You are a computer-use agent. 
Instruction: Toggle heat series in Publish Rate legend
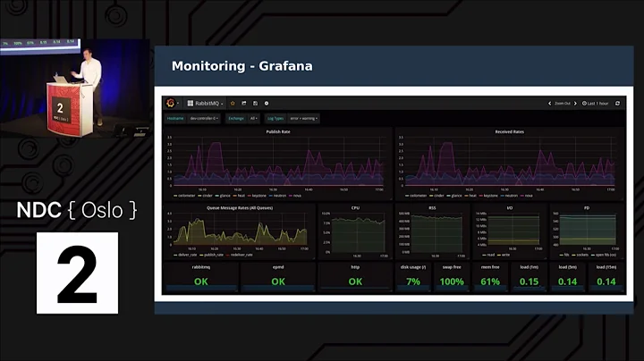(x=239, y=196)
